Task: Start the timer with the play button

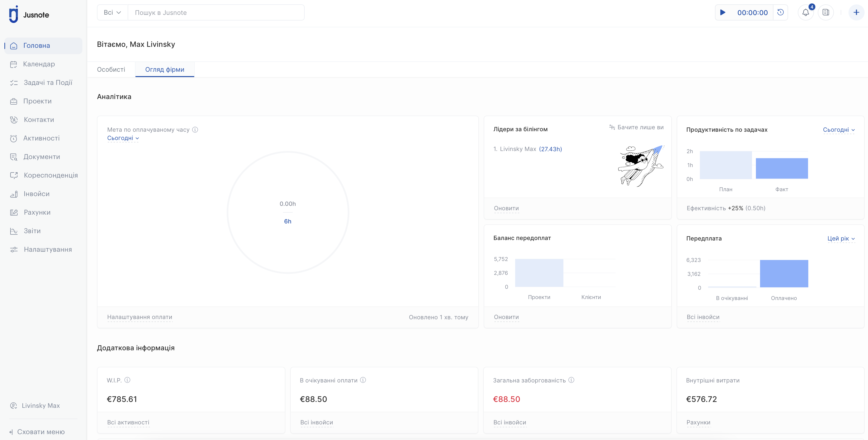Action: click(723, 12)
